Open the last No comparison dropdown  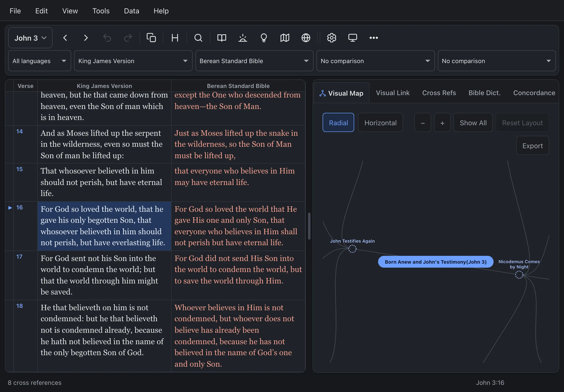click(496, 61)
